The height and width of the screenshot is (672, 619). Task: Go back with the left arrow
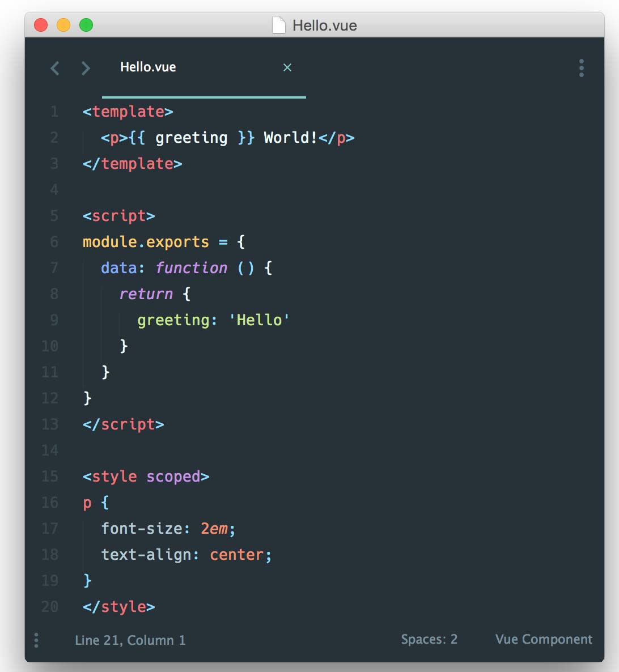[55, 68]
